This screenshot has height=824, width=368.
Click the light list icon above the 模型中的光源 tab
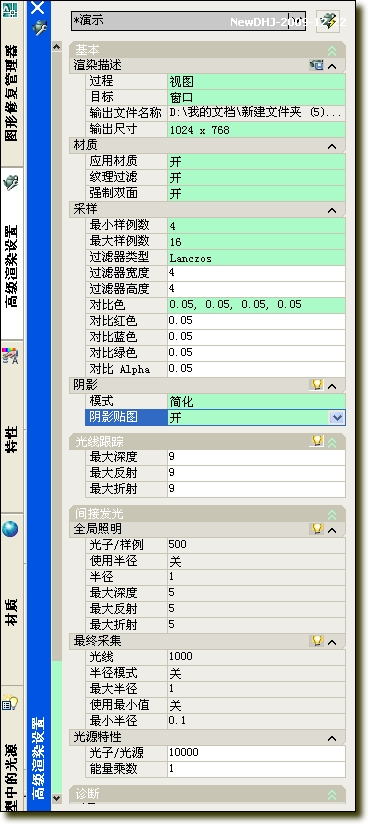(10, 702)
